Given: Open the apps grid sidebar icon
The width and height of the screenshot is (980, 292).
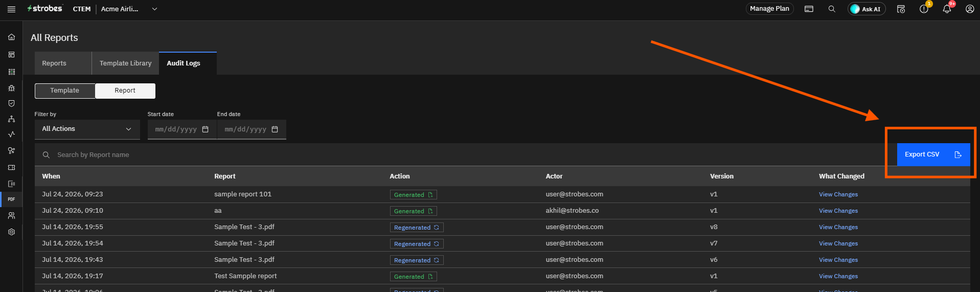Looking at the screenshot, I should point(11,72).
